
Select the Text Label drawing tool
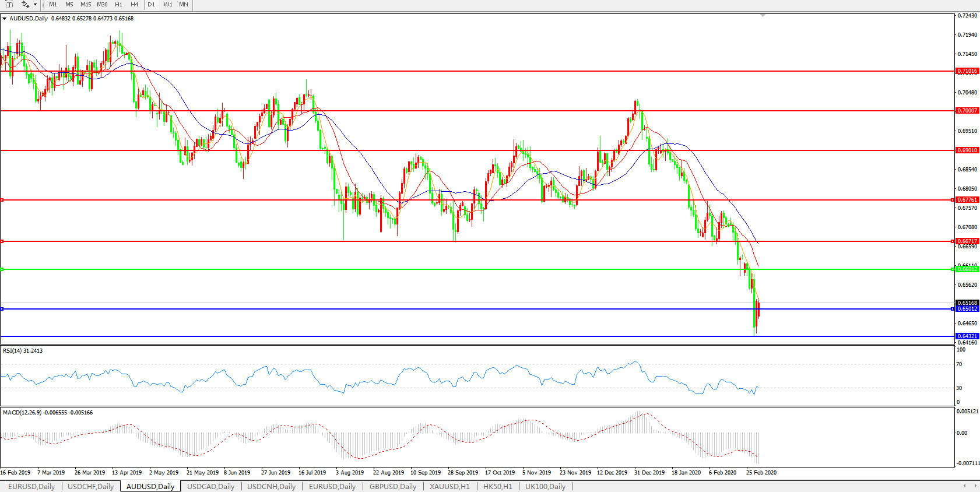(x=9, y=4)
